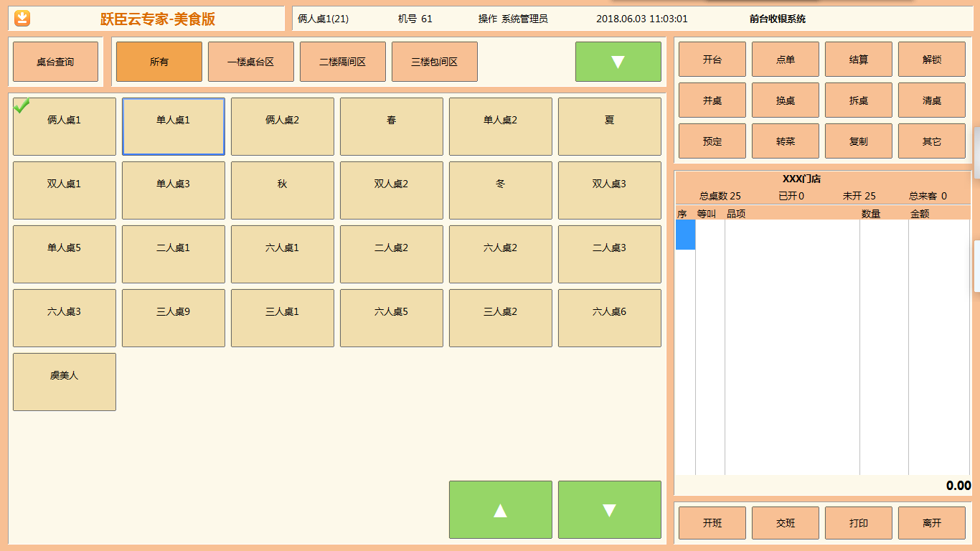Switch to the 一楼桌台区 tab

coord(251,62)
